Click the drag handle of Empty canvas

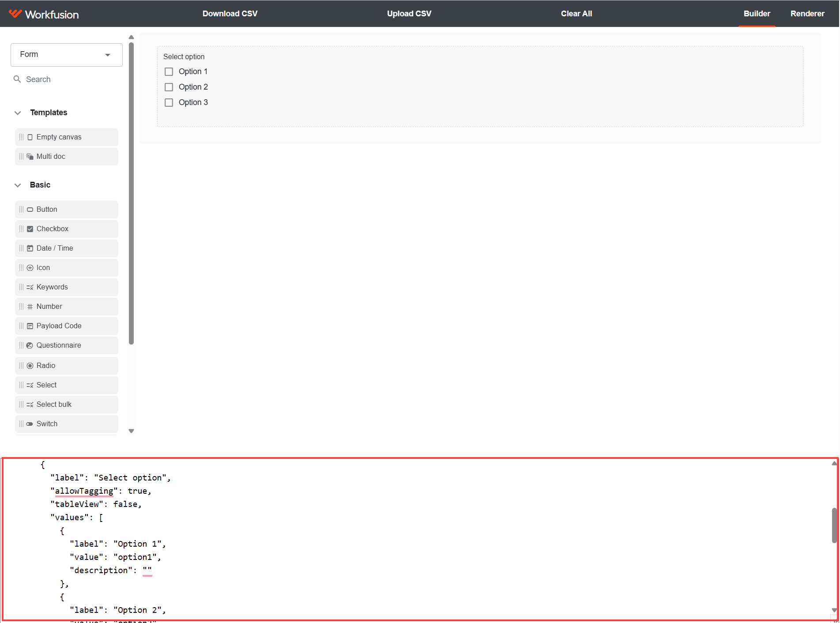tap(21, 137)
